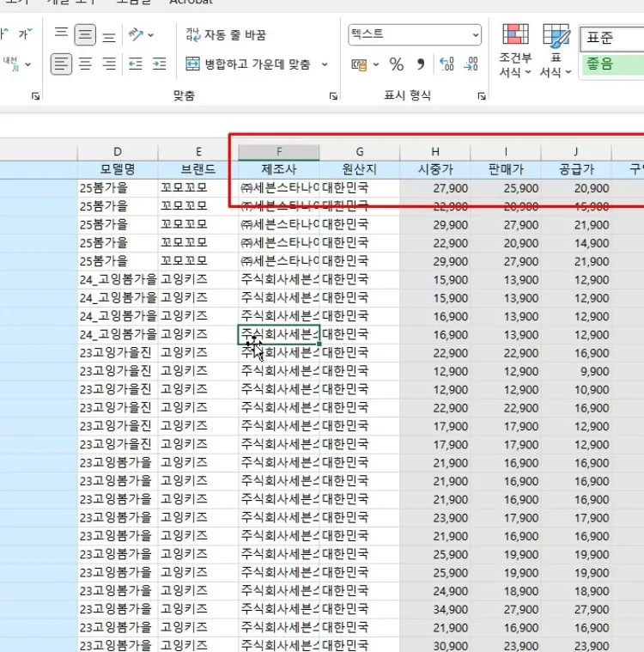Image resolution: width=644 pixels, height=652 pixels.
Task: Click increase decimal icon
Action: pyautogui.click(x=447, y=64)
